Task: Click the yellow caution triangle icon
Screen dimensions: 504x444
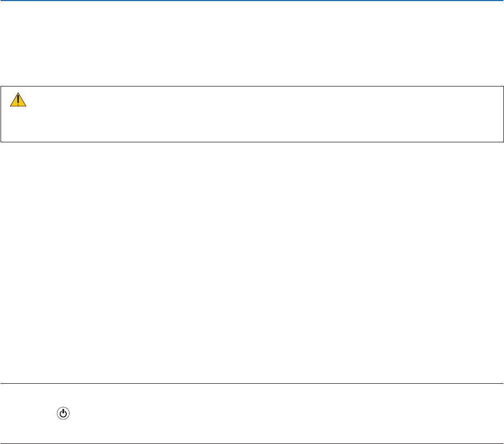Action: (18, 101)
